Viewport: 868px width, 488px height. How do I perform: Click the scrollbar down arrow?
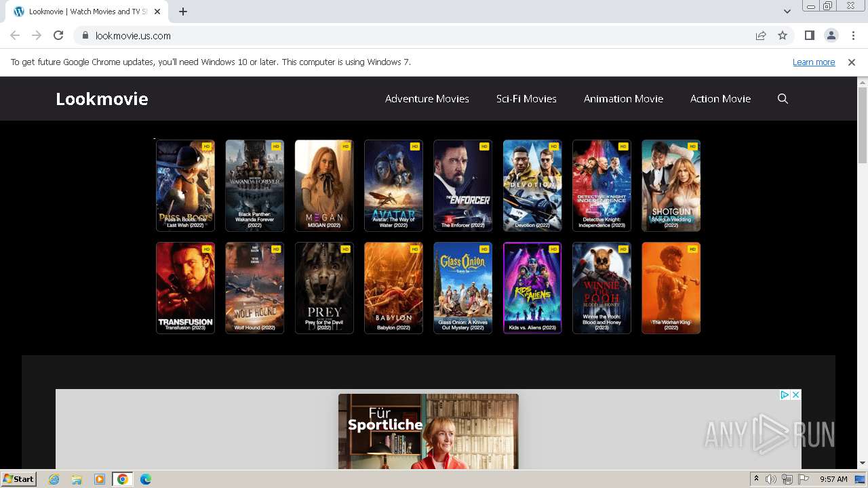863,464
